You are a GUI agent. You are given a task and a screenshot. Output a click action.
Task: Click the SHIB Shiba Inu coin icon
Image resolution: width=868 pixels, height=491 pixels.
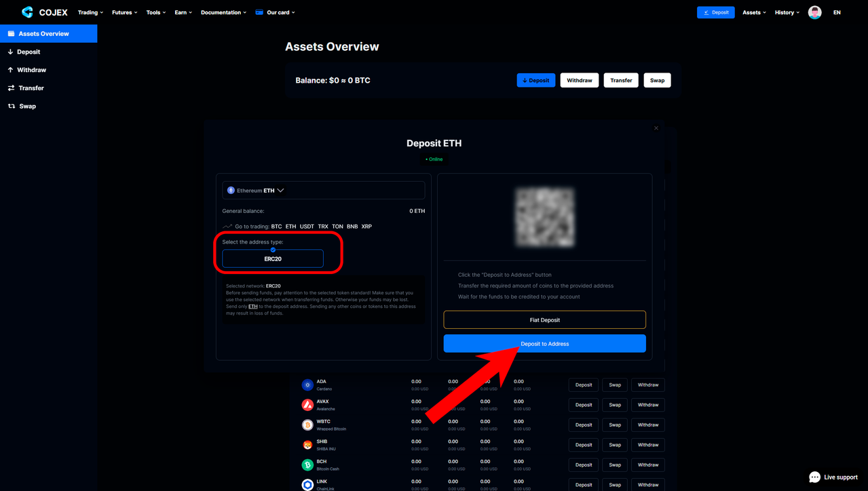tap(307, 445)
